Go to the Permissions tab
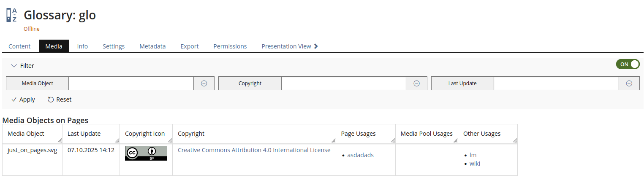644x180 pixels. tap(230, 46)
